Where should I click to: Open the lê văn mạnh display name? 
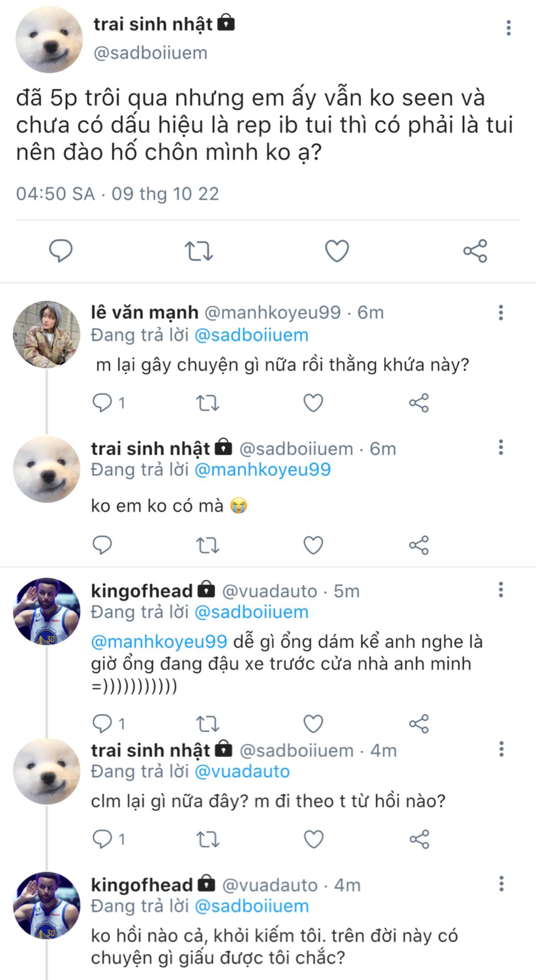click(144, 312)
